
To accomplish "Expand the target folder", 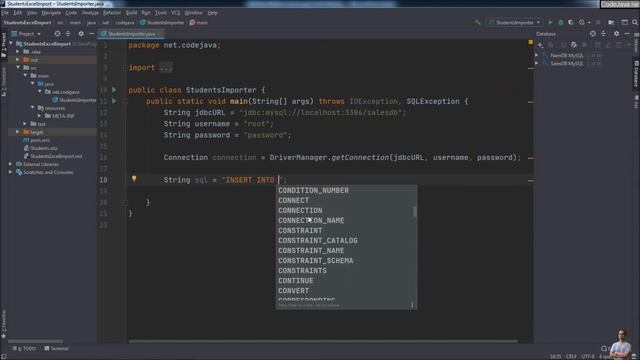I will pyautogui.click(x=18, y=132).
